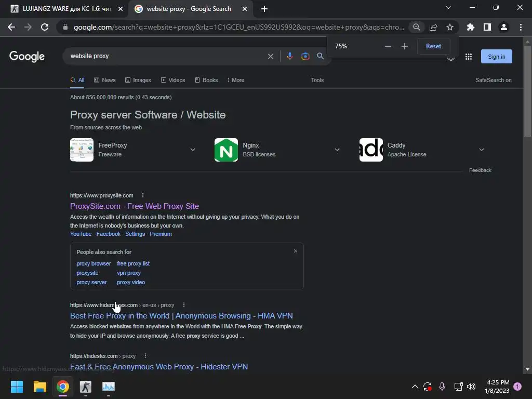Switch to Videos results tab
Image resolution: width=532 pixels, height=399 pixels.
pos(173,80)
